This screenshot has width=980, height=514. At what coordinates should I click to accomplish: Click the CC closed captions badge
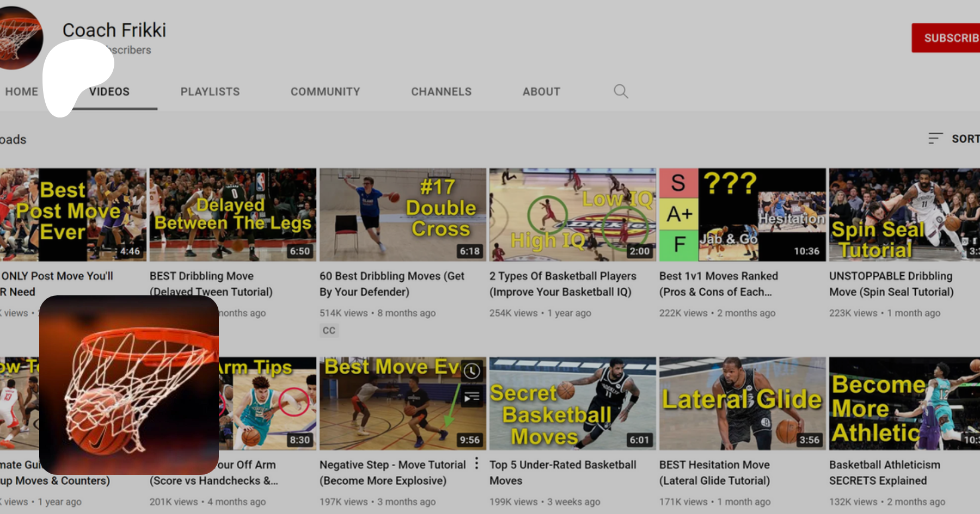(x=329, y=331)
